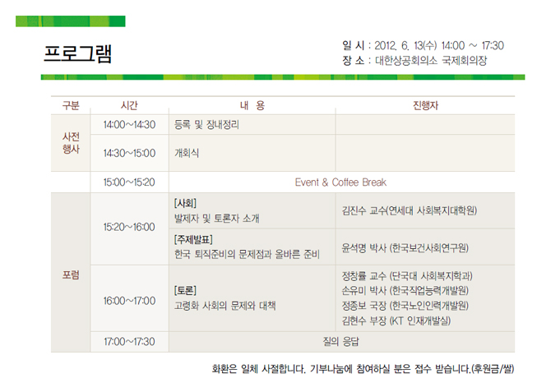The height and width of the screenshot is (392, 551).
Task: Click the 내용 column header
Action: pos(252,105)
